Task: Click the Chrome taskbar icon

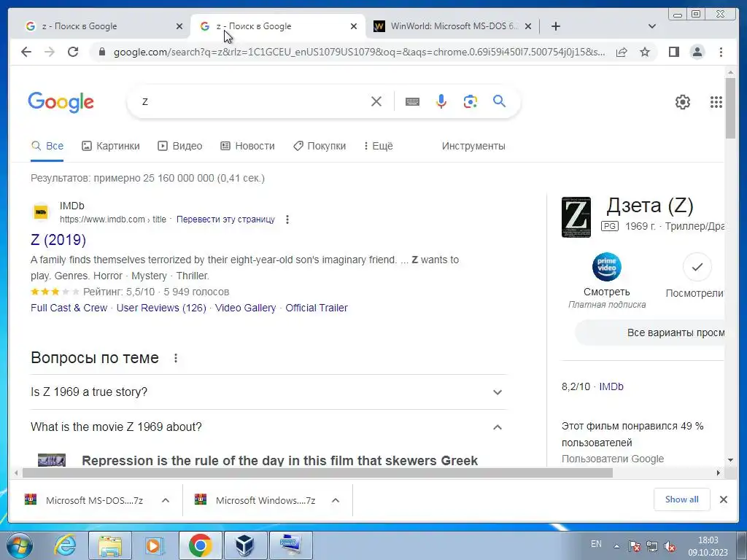Action: (x=200, y=545)
